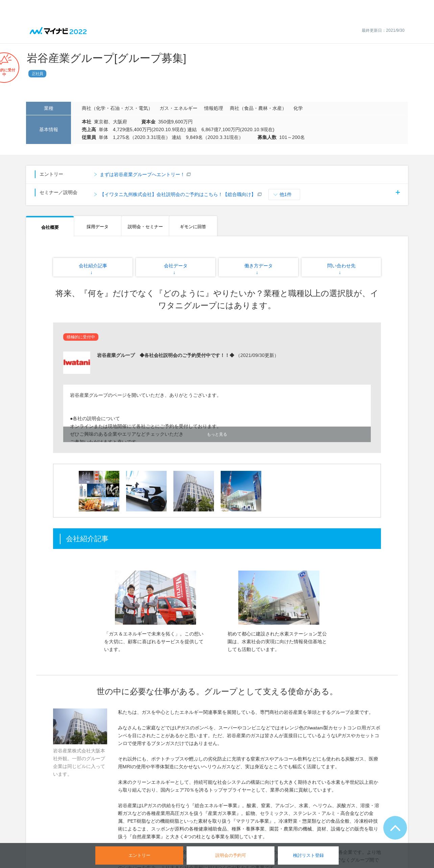
Task: Open イワタニ九州 会社説明会 booking link
Action: pyautogui.click(x=177, y=195)
